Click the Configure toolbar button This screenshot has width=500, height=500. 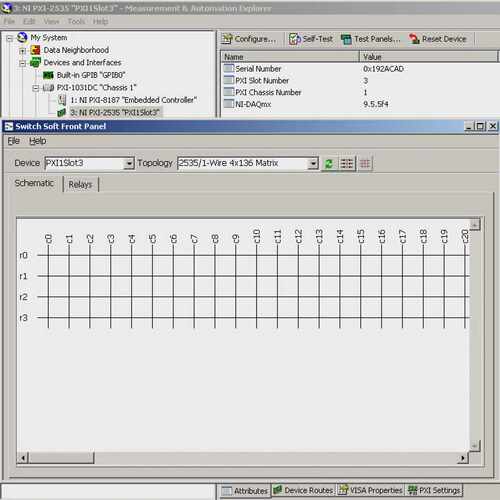coord(249,39)
